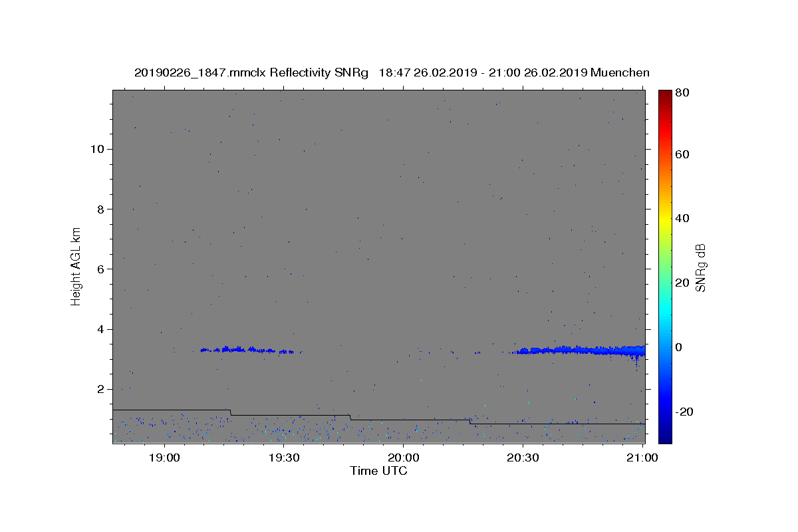Click the 21:00 time tick label
798x532 pixels.
pos(642,458)
